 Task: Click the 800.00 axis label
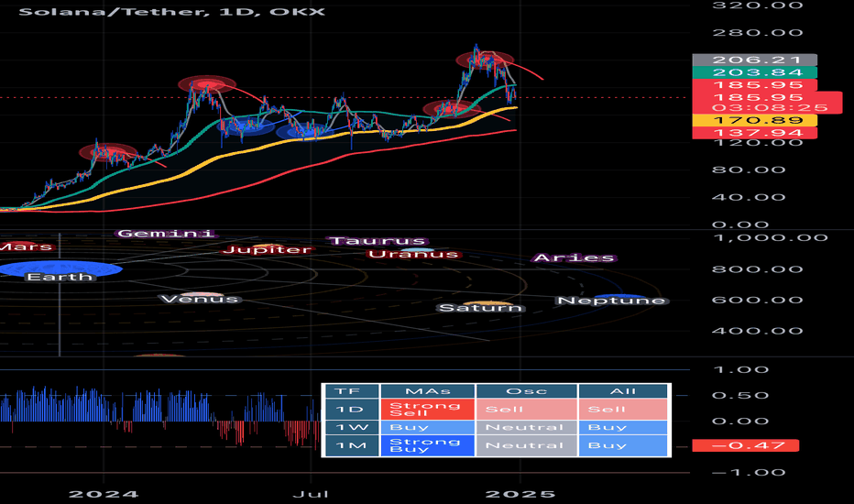pyautogui.click(x=758, y=269)
